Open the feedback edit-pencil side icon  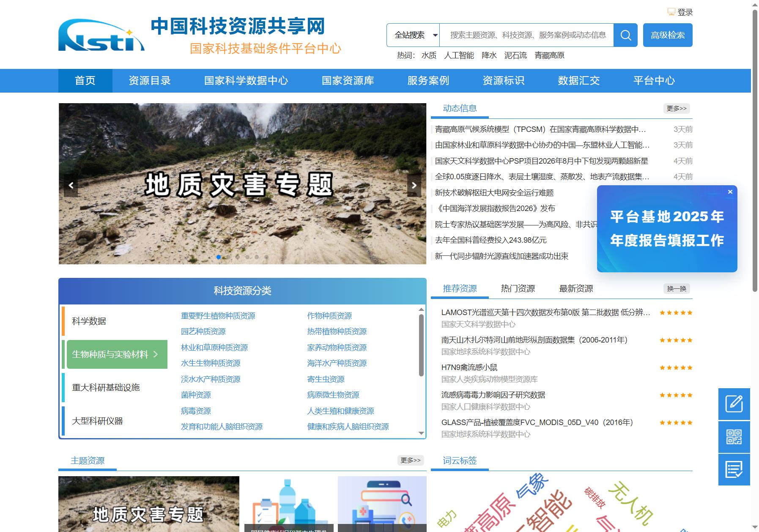pos(734,404)
